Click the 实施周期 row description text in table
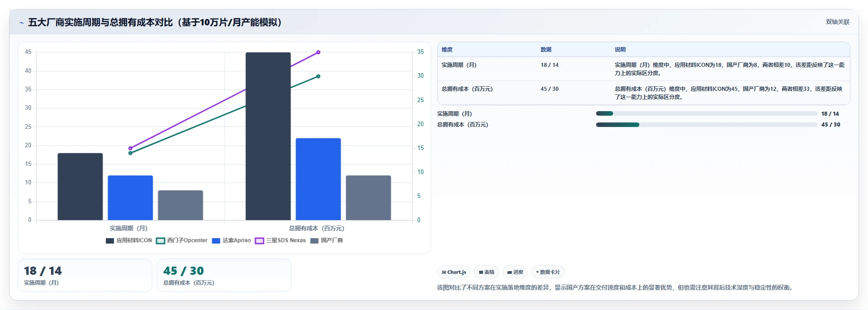Screen dimensions: 868x310 729,69
